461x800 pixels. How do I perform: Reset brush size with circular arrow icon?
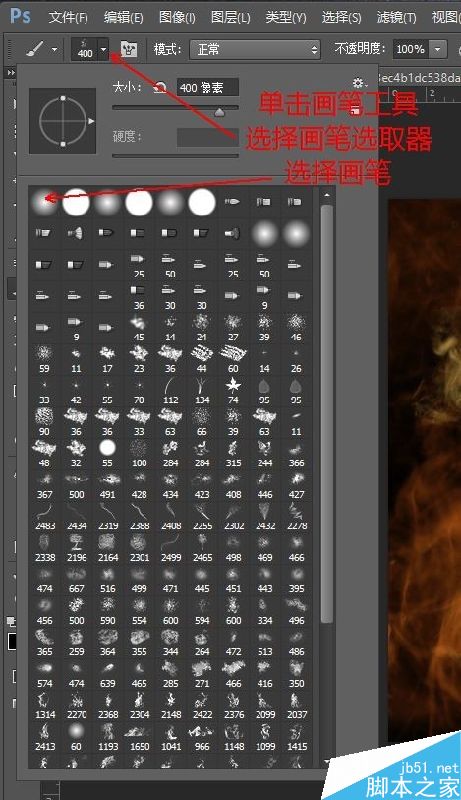[160, 88]
